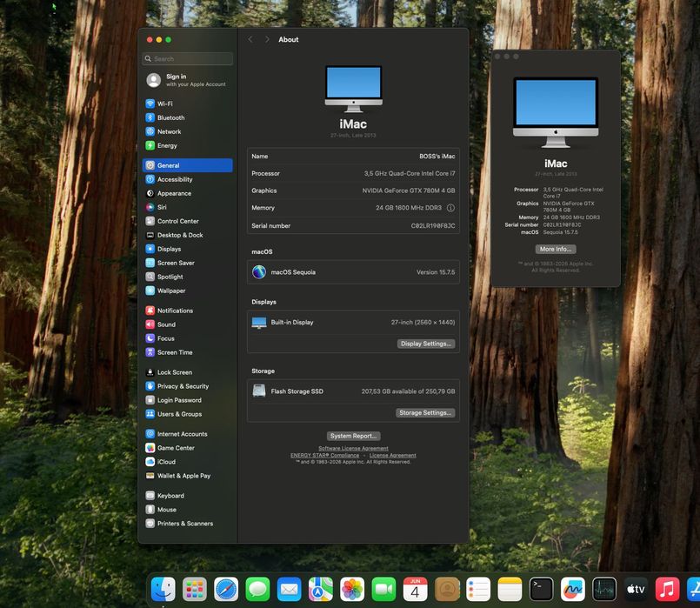Open FaceTime from the Dock

384,589
